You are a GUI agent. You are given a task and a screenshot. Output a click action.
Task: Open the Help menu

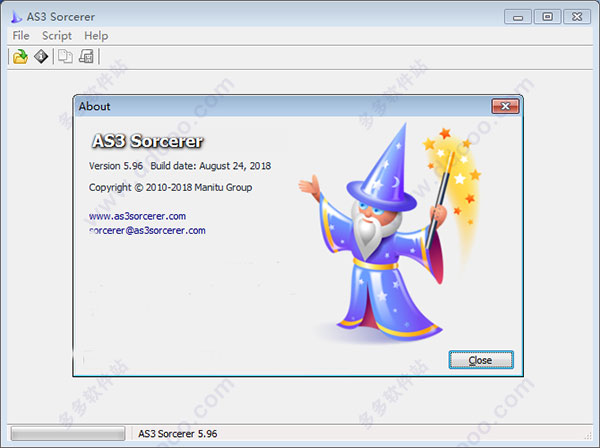point(96,36)
